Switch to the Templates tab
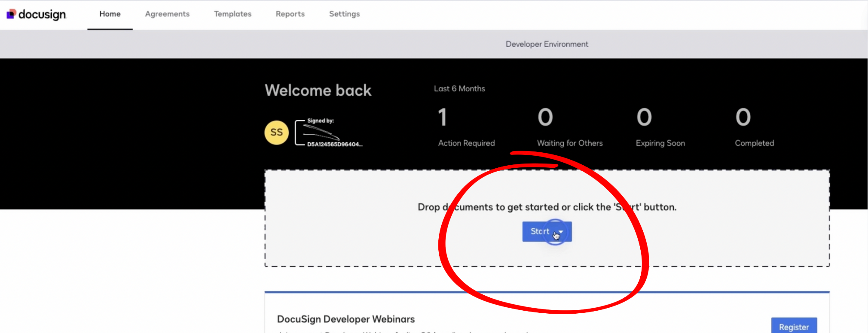868x333 pixels. click(232, 14)
